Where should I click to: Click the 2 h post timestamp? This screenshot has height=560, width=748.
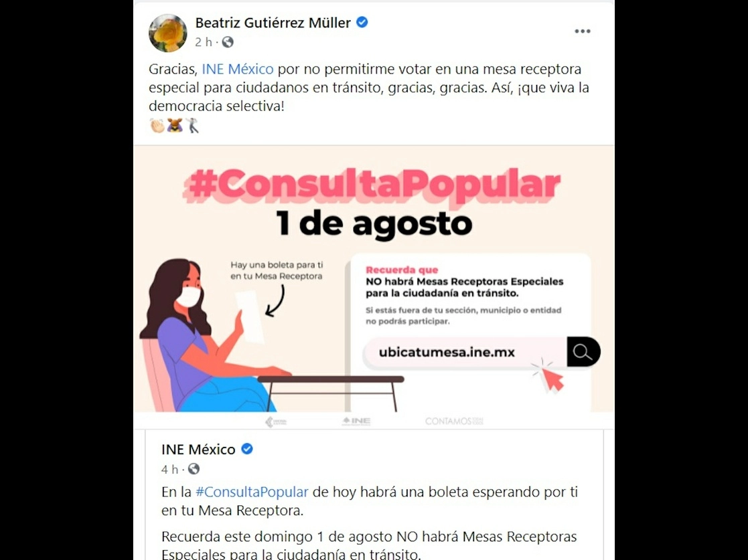point(203,42)
